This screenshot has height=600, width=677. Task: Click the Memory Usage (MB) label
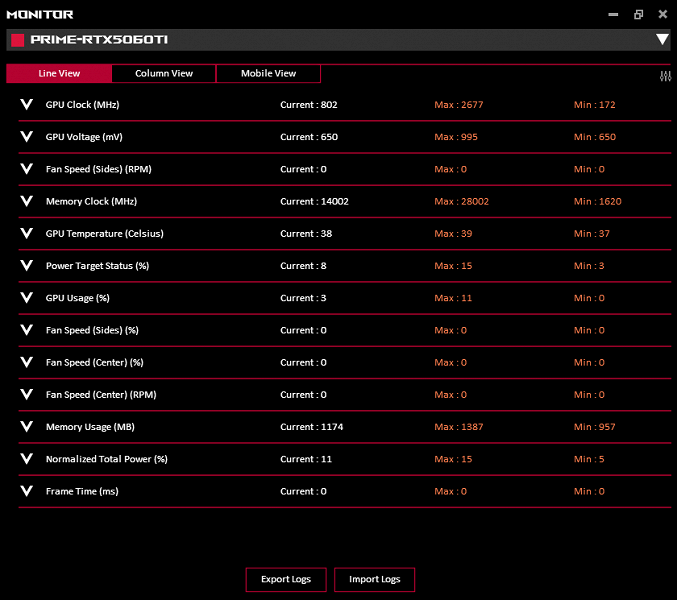(90, 427)
